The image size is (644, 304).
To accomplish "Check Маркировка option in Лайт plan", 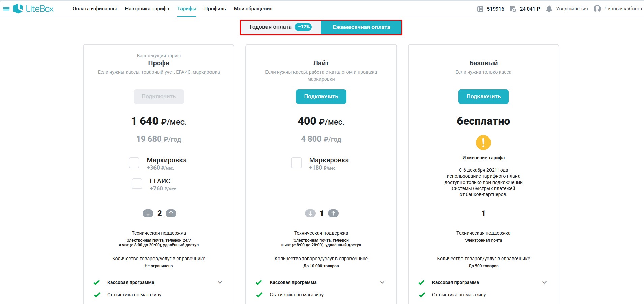I will (297, 163).
